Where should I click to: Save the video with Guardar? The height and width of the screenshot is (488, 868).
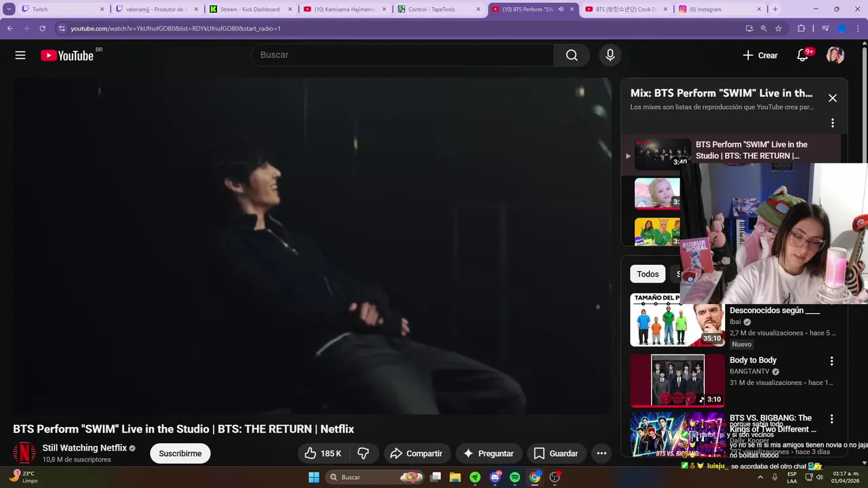pos(556,453)
